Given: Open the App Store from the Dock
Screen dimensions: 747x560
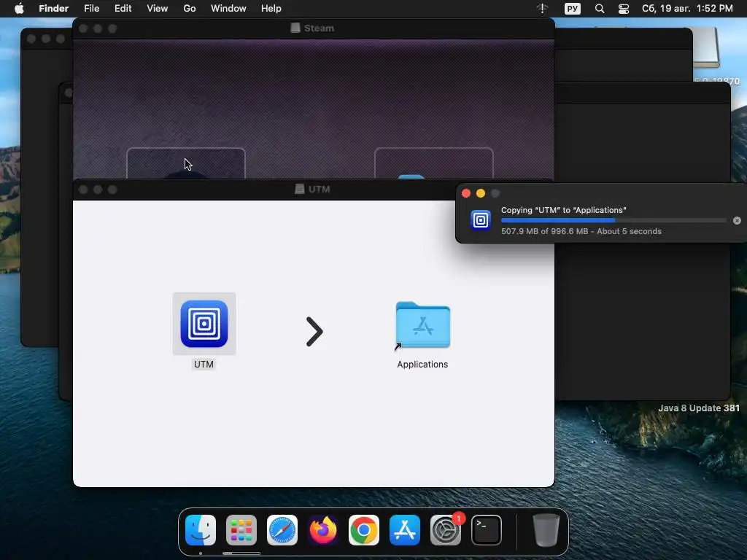Looking at the screenshot, I should tap(405, 530).
